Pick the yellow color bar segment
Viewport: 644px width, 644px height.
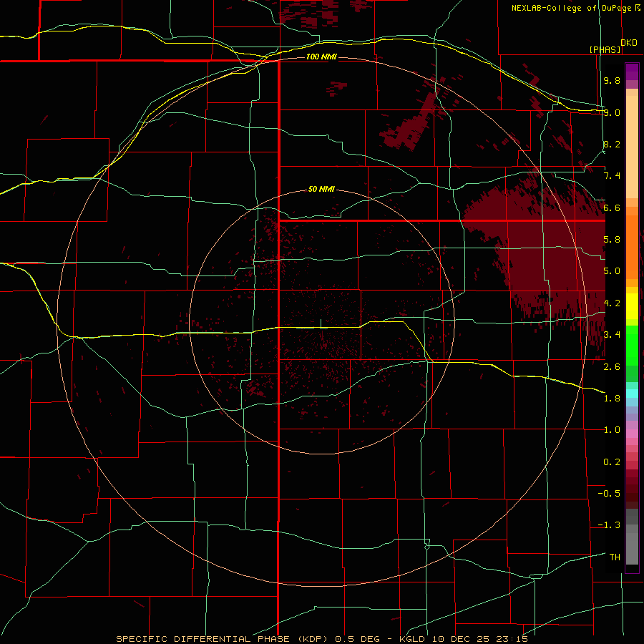coord(632,306)
